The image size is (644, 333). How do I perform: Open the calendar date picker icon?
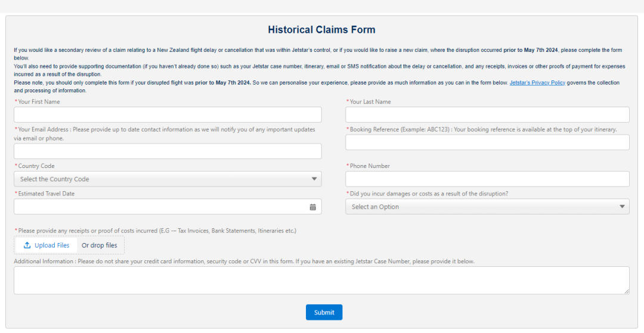click(x=312, y=207)
